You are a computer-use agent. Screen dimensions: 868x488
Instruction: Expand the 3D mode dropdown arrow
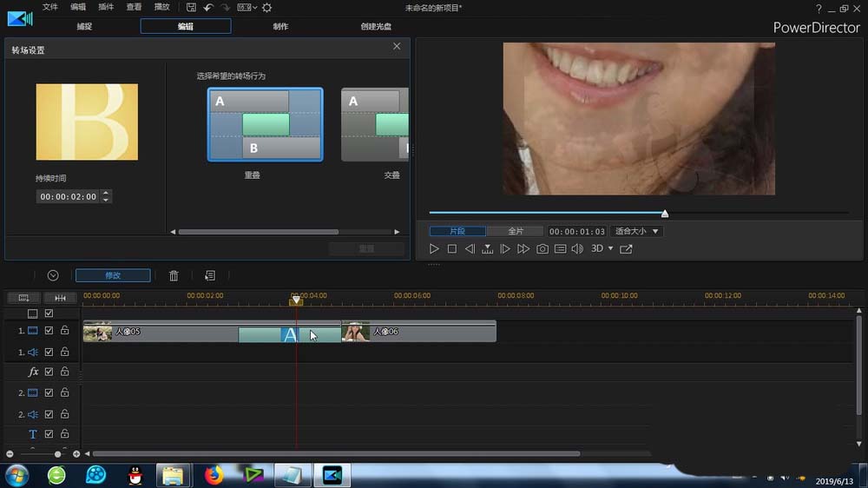tap(610, 249)
